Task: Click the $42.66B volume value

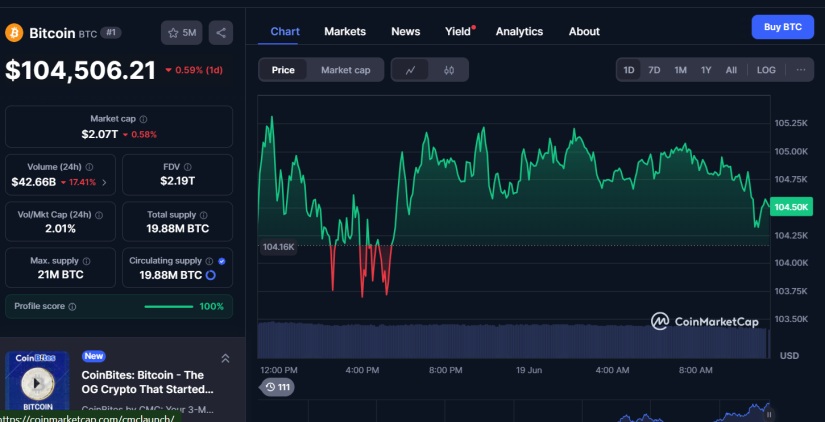Action: click(34, 183)
